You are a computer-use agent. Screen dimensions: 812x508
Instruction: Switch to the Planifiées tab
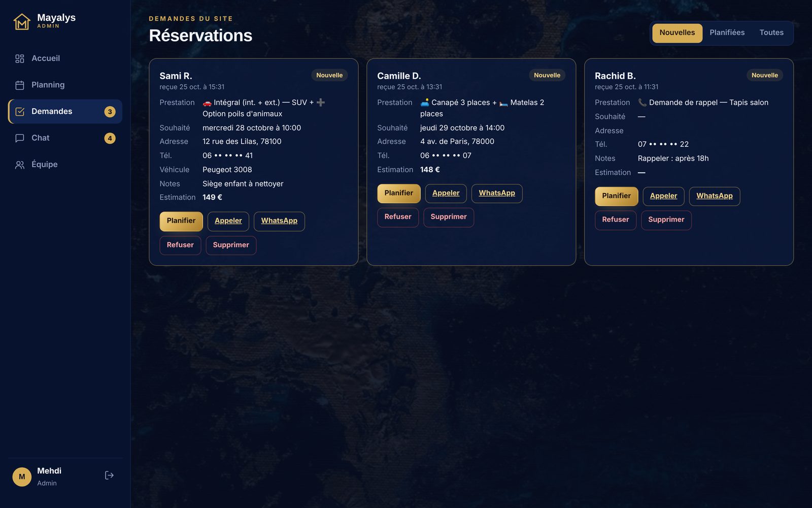click(x=727, y=33)
